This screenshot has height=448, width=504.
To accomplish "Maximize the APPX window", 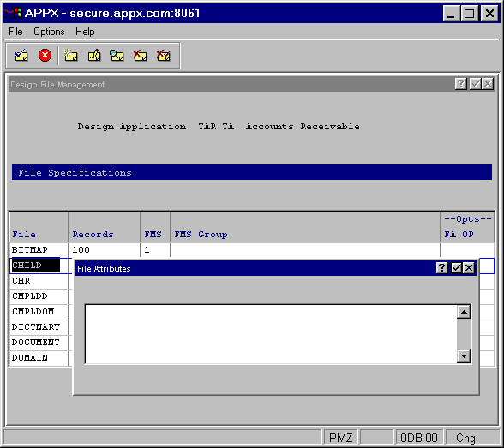I will point(470,13).
